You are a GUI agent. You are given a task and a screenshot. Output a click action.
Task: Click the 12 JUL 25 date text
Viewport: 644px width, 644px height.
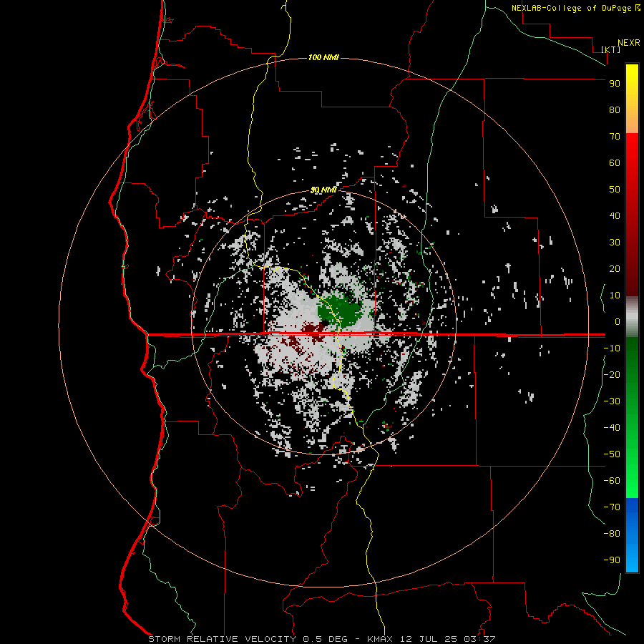click(429, 639)
